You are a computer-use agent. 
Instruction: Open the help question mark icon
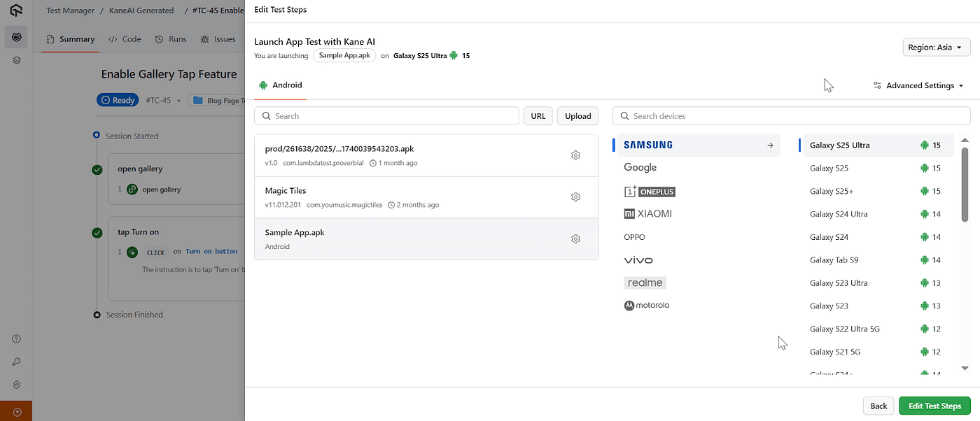tap(16, 339)
